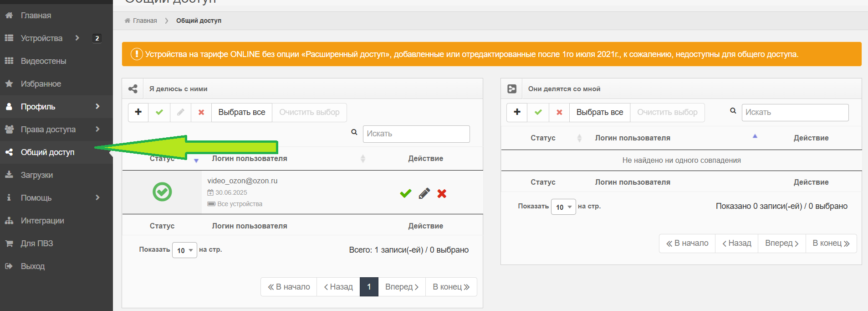Open the left panel rows-per-page dropdown
The image size is (868, 311).
tap(184, 250)
